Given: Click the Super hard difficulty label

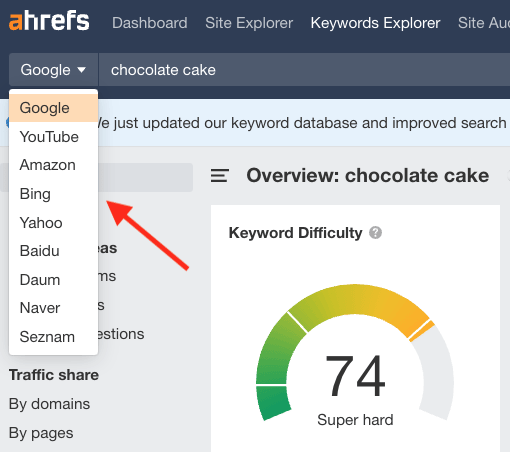Looking at the screenshot, I should (x=355, y=419).
